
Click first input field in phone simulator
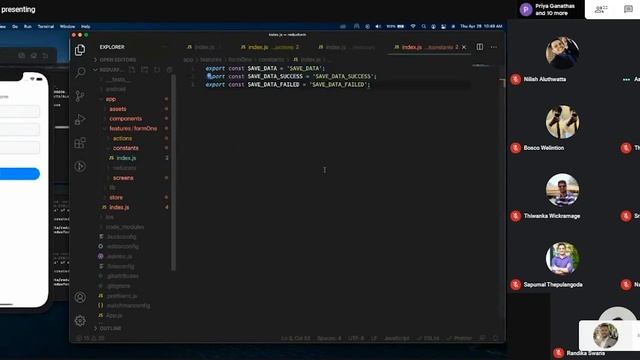tap(20, 111)
